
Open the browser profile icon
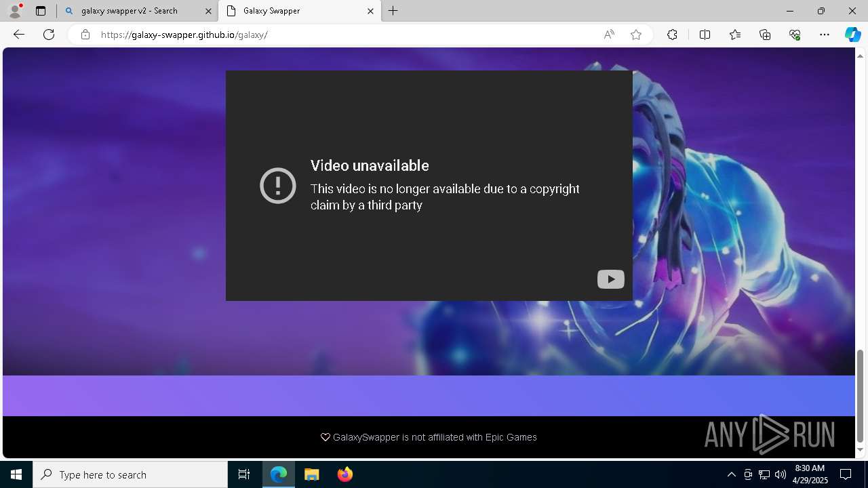[x=14, y=11]
